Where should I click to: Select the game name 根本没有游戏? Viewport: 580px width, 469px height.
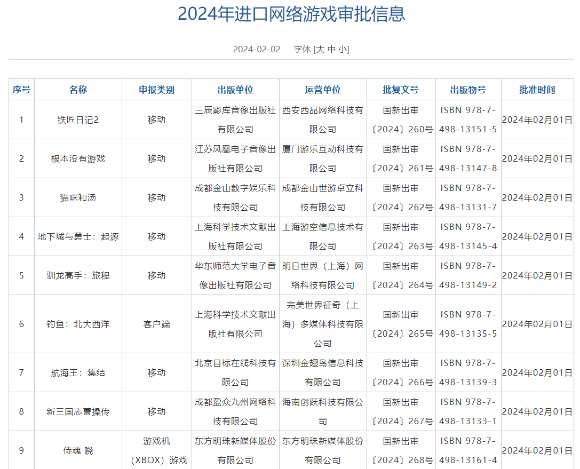(78, 159)
